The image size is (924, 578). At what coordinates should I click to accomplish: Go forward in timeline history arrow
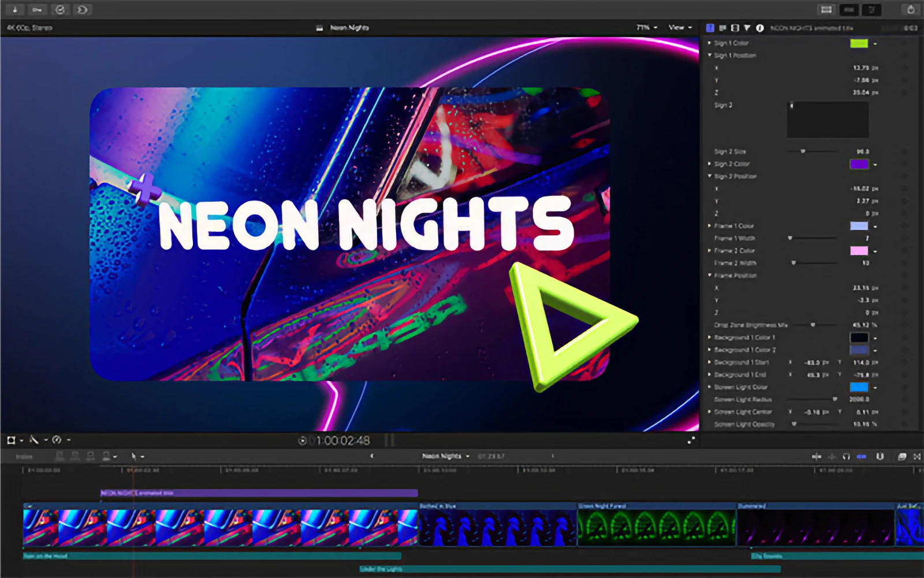click(x=553, y=456)
